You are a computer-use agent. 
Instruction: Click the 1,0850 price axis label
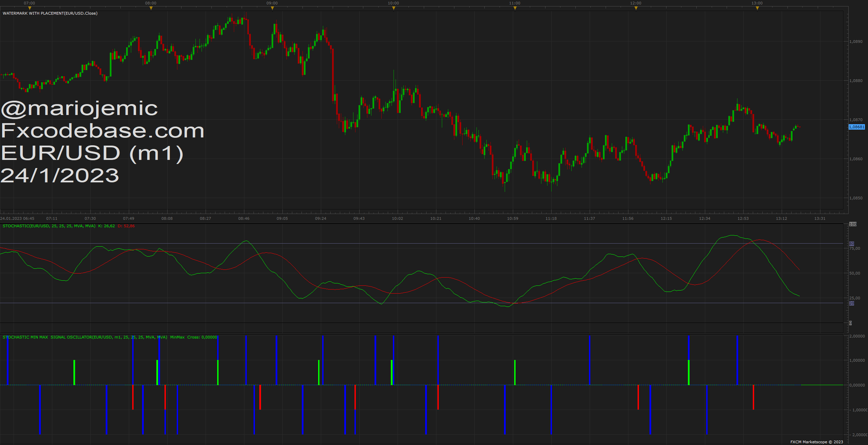click(856, 198)
